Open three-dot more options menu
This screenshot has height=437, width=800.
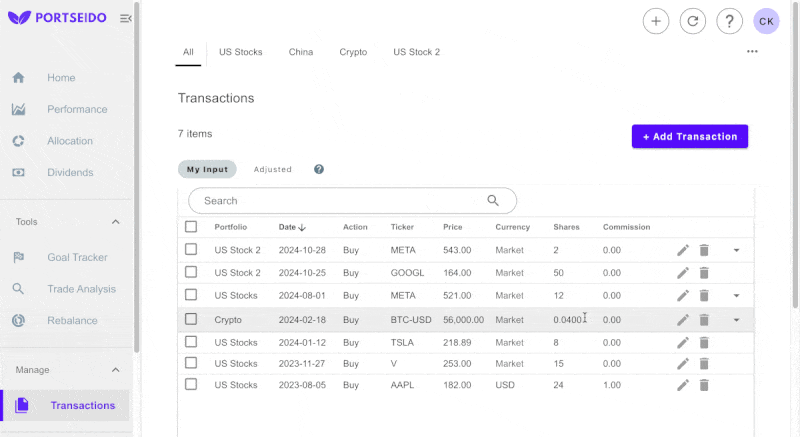tap(752, 52)
